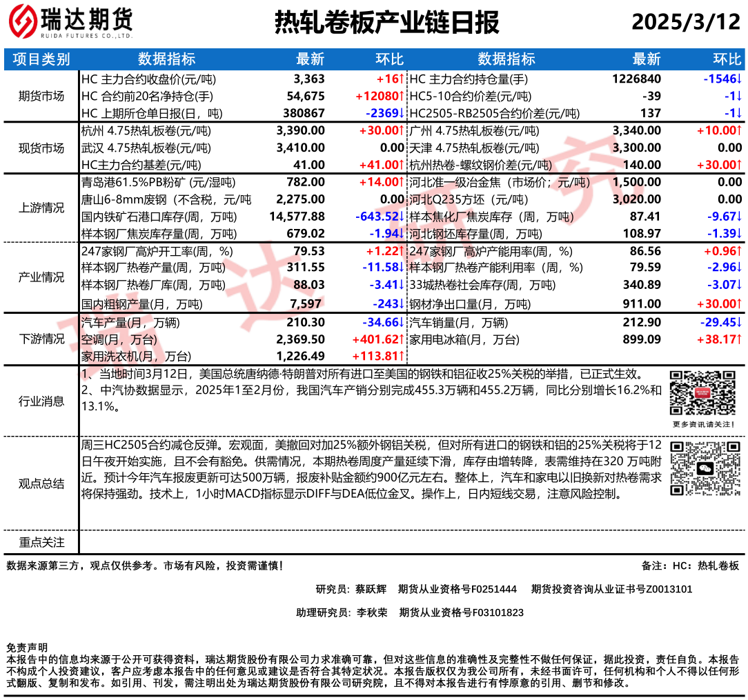
Task: Click the report date 2025/3/12
Action: coord(685,22)
